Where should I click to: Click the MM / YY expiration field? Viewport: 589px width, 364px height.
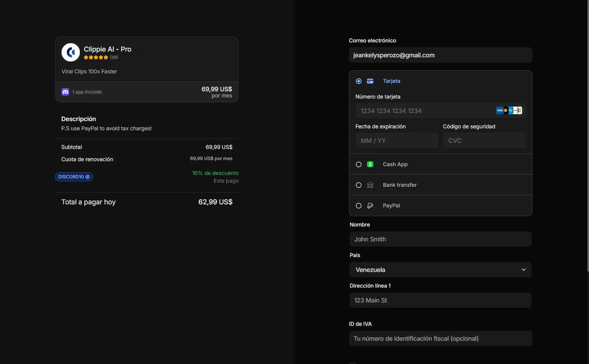396,141
